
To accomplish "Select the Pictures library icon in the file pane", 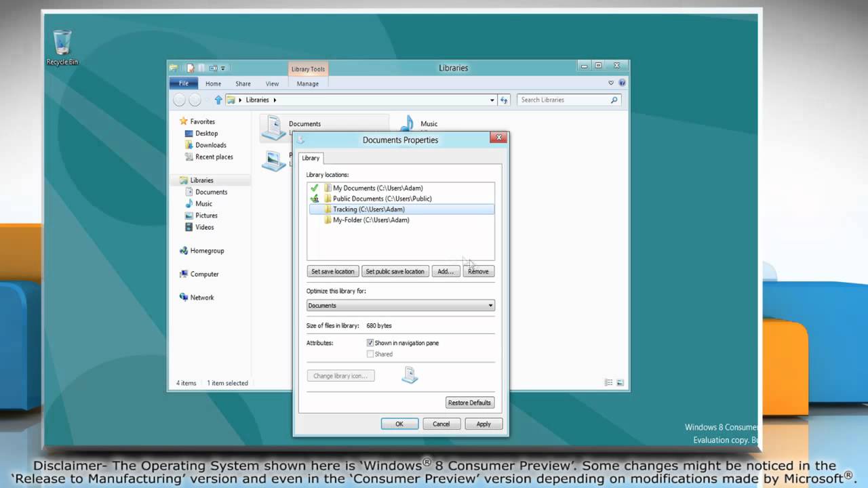I will pos(273,161).
